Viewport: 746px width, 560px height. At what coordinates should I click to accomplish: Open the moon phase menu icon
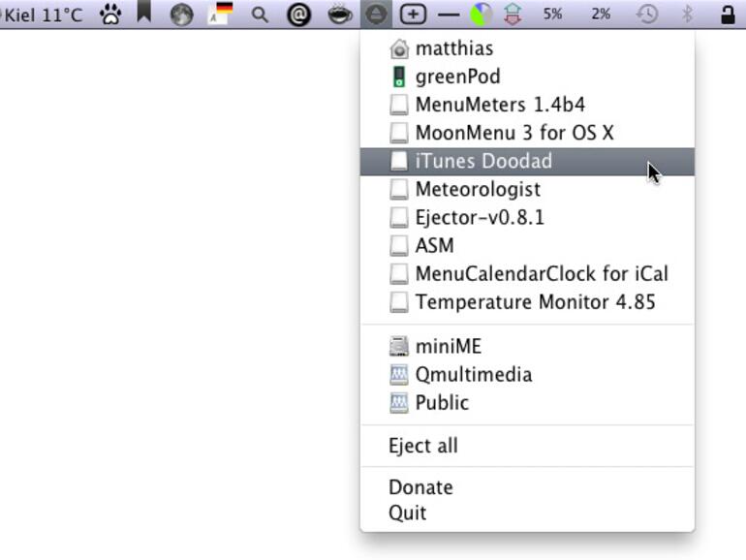pos(181,15)
